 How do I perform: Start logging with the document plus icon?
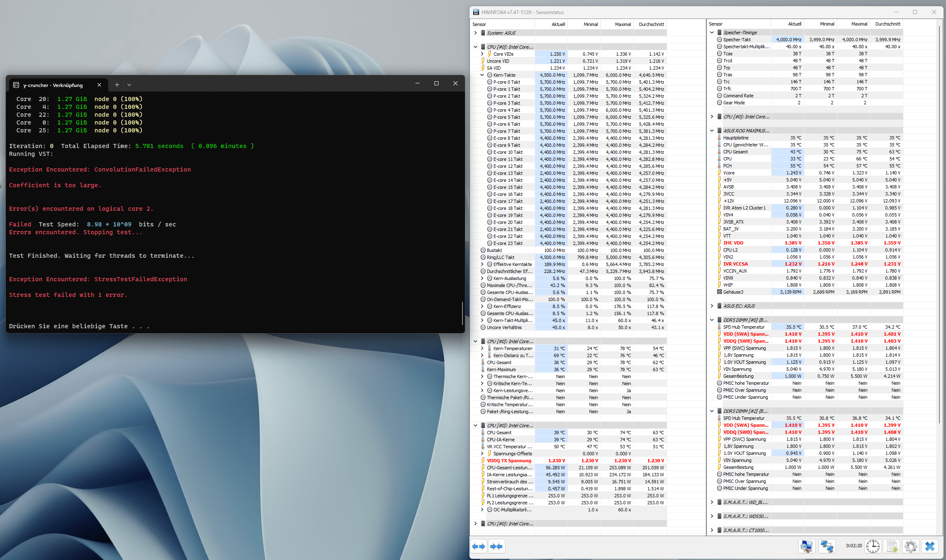[892, 546]
